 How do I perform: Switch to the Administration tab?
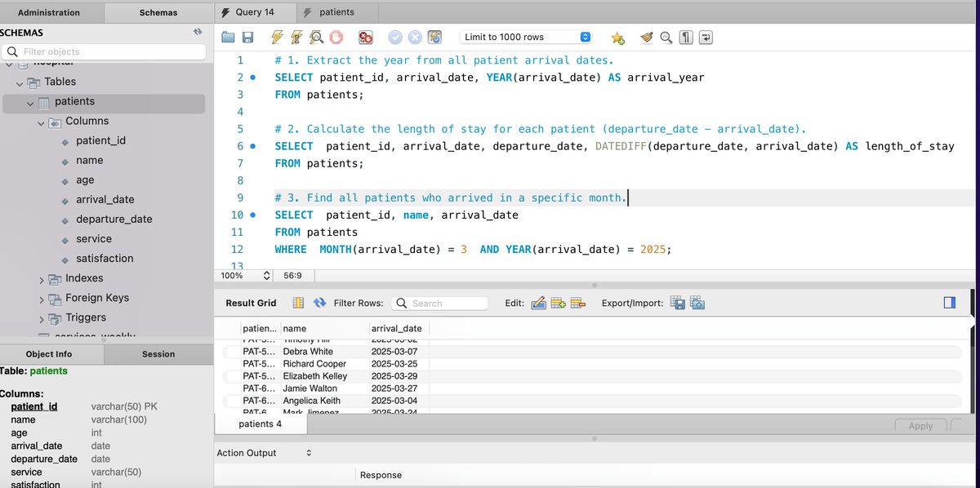point(51,12)
